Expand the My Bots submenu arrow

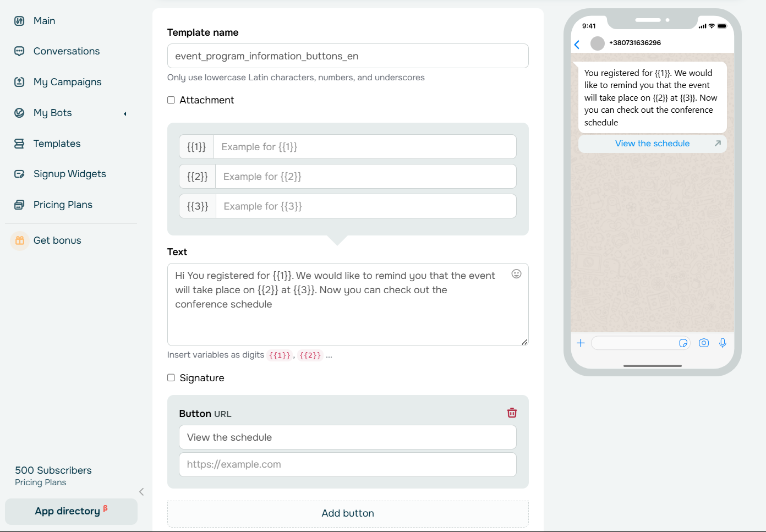tap(125, 113)
